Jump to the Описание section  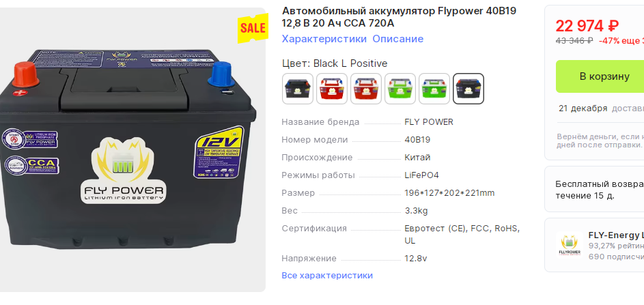coord(398,39)
